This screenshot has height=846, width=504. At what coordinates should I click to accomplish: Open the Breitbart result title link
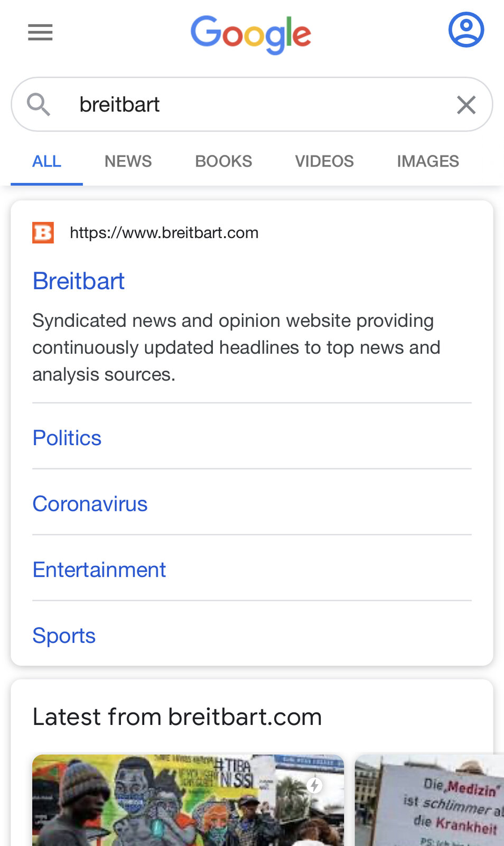pyautogui.click(x=79, y=281)
